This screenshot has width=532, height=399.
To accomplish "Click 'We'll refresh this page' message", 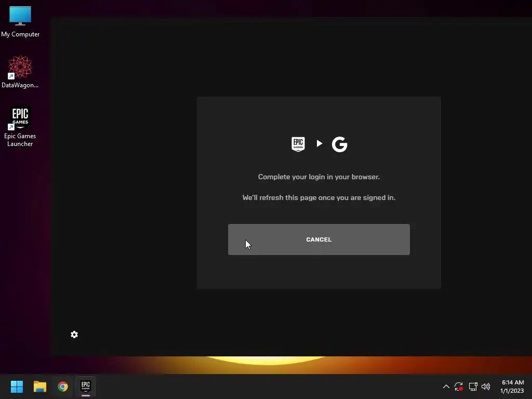I will (318, 197).
